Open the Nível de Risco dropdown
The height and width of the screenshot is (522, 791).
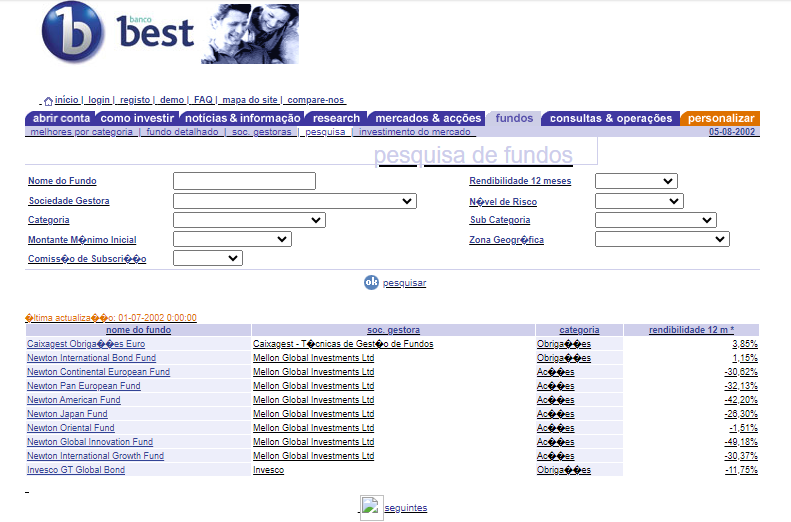(639, 201)
